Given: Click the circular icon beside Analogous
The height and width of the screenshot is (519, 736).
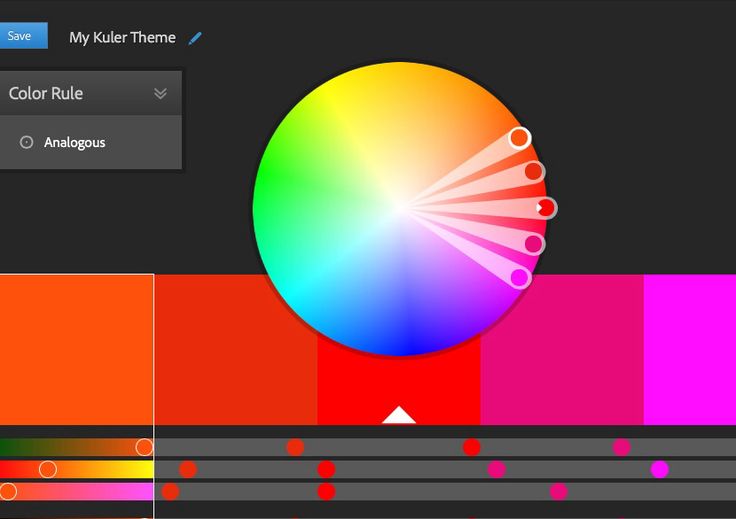Looking at the screenshot, I should click(27, 143).
